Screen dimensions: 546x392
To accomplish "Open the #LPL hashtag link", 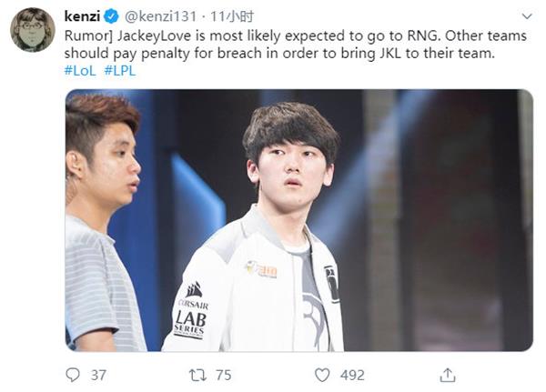I will (x=120, y=71).
